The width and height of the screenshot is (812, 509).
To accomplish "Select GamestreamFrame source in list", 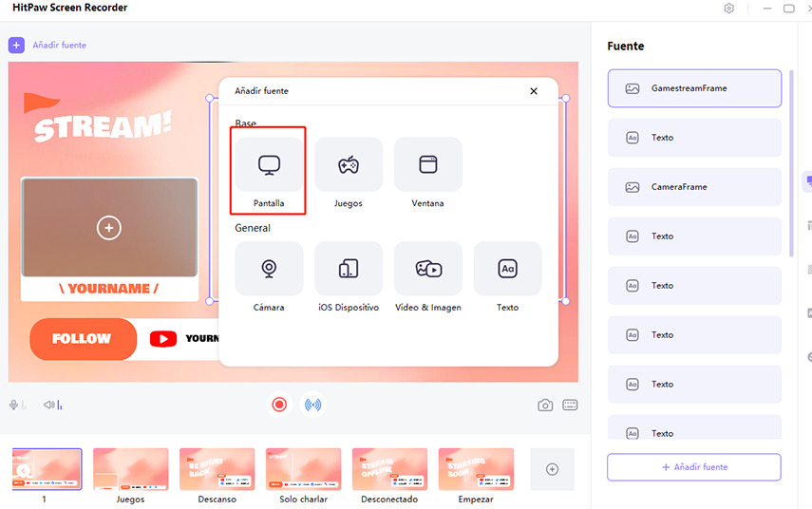I will click(x=694, y=88).
